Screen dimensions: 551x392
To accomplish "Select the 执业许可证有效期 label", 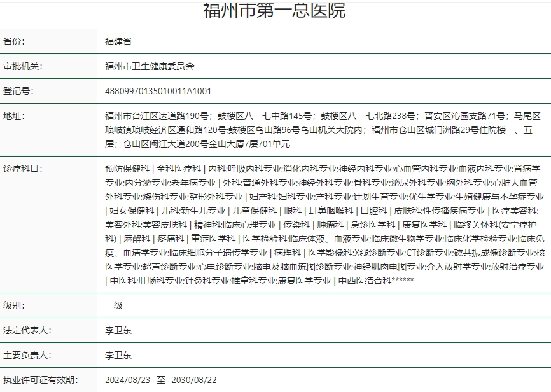I will point(41,380).
